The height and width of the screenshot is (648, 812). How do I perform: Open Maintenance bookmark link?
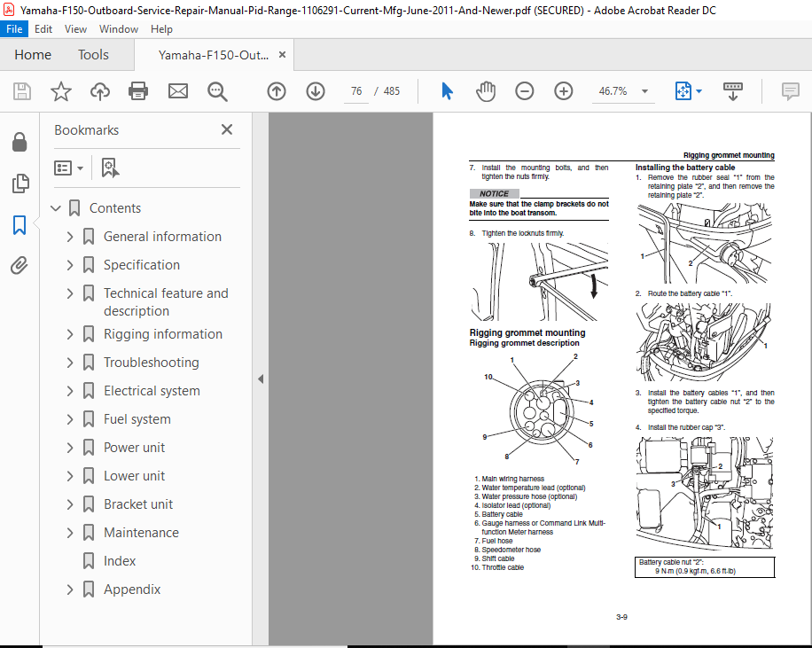pyautogui.click(x=141, y=533)
